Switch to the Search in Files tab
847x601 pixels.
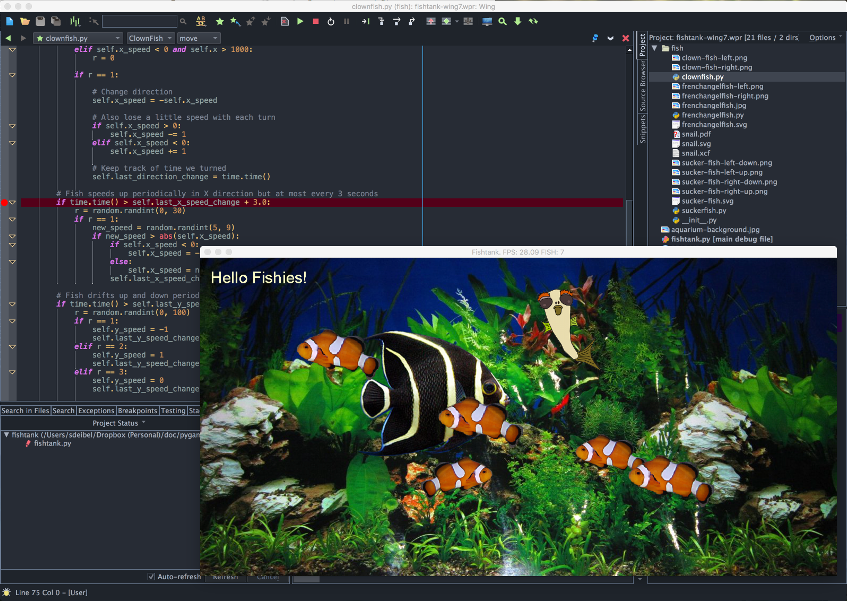(x=25, y=411)
